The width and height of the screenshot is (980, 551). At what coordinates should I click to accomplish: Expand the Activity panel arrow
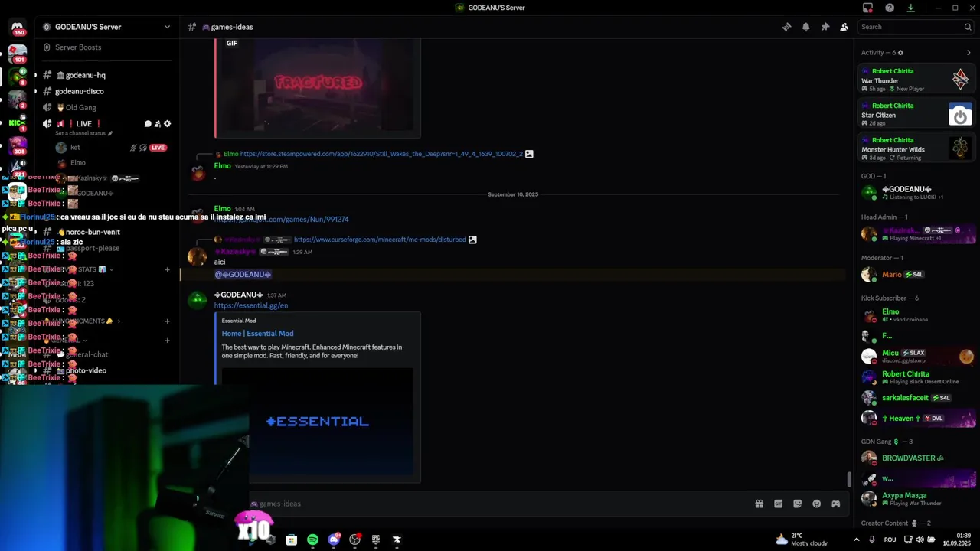(969, 53)
